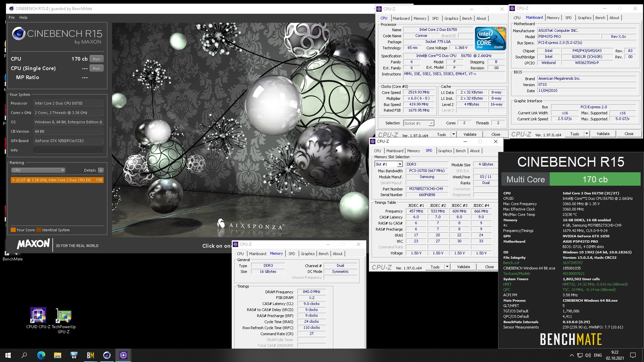Click the Intel Core 2 Duo logo

[x=490, y=38]
